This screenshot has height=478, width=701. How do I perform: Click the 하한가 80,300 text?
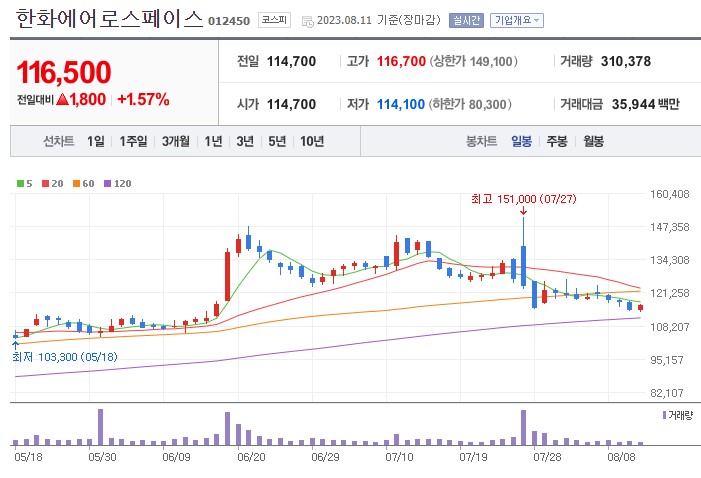coord(470,104)
